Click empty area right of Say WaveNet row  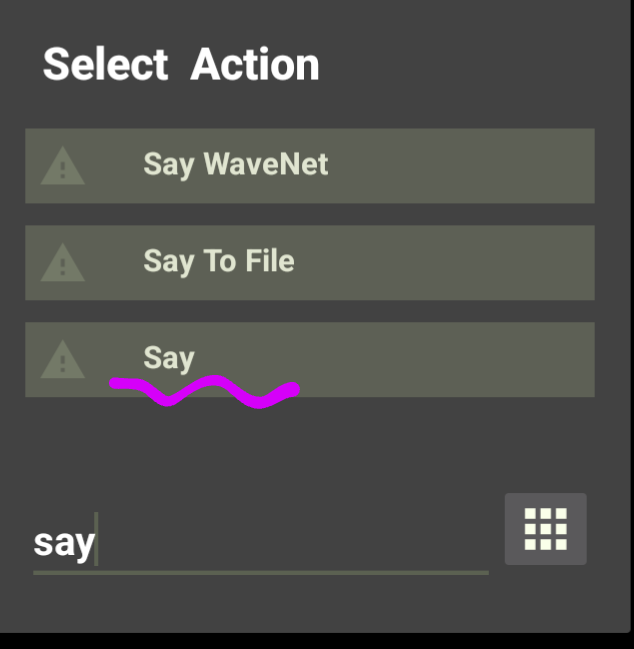(x=459, y=166)
